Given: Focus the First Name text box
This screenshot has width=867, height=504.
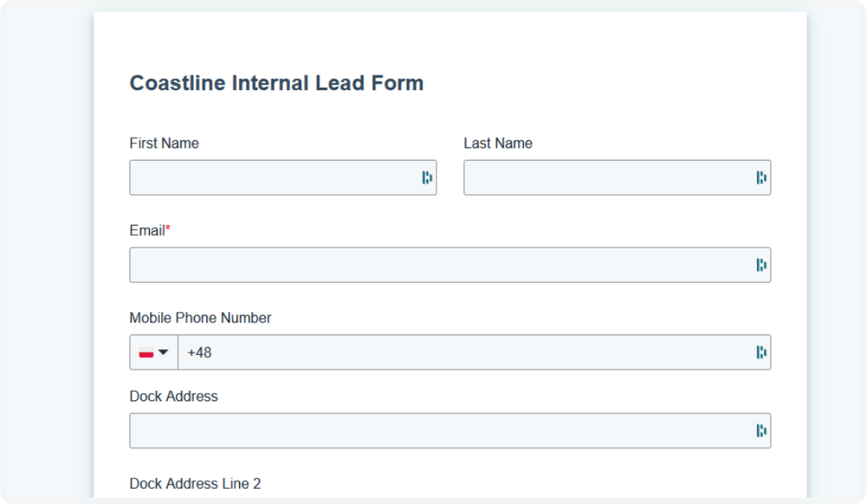Looking at the screenshot, I should pos(283,178).
